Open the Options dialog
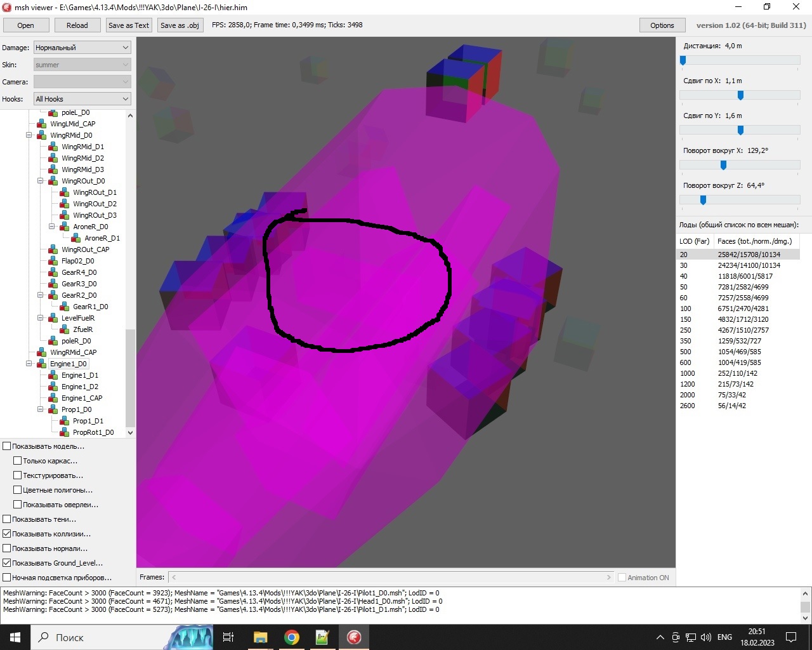The width and height of the screenshot is (812, 650). (662, 25)
